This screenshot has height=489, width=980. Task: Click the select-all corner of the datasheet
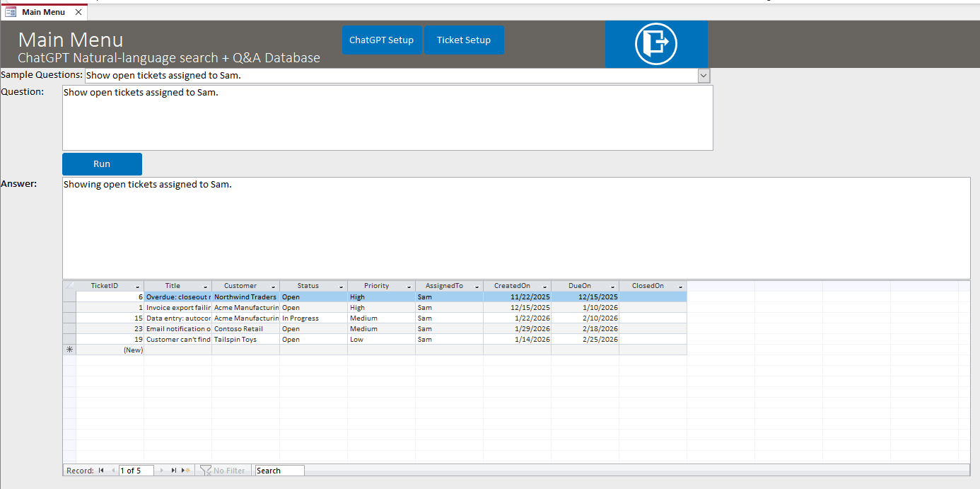pyautogui.click(x=69, y=286)
